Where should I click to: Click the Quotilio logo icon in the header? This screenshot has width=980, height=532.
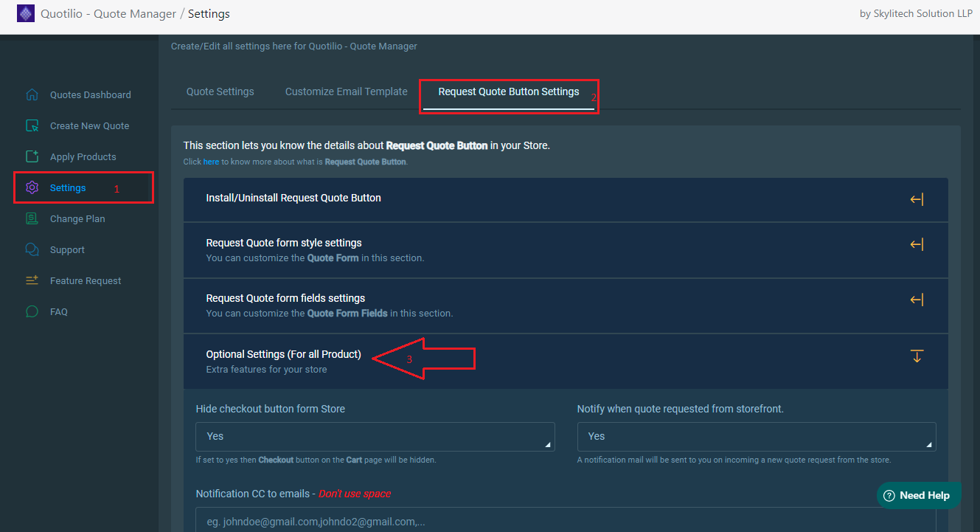coord(26,13)
